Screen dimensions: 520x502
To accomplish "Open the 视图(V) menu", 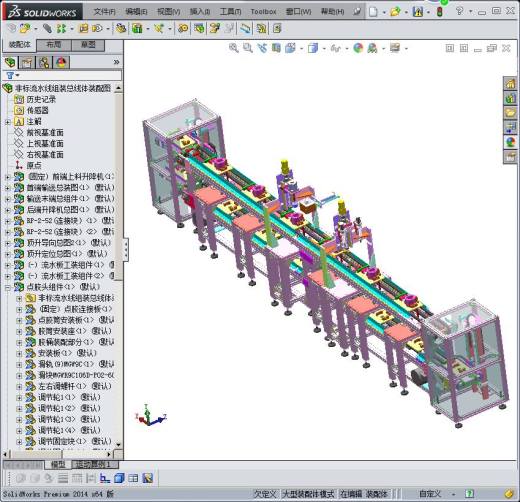I will click(x=168, y=12).
